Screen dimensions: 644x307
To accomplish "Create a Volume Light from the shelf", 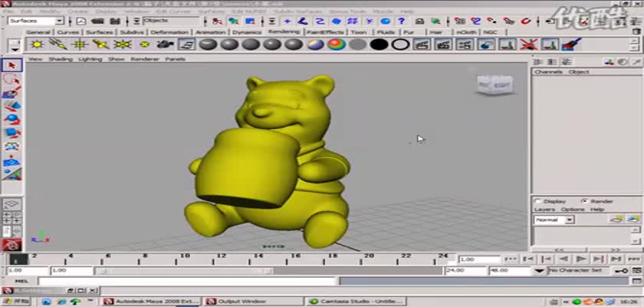I will coord(144,44).
